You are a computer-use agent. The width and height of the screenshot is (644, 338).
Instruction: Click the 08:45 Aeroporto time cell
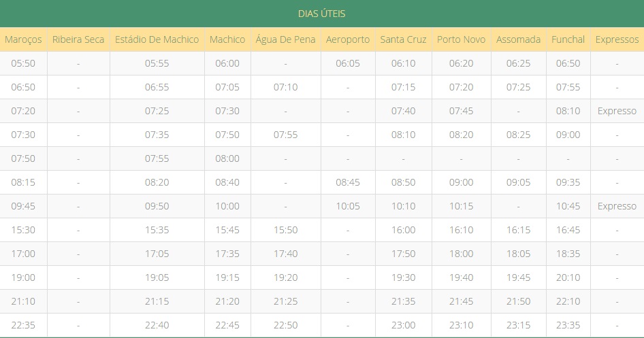pos(348,182)
